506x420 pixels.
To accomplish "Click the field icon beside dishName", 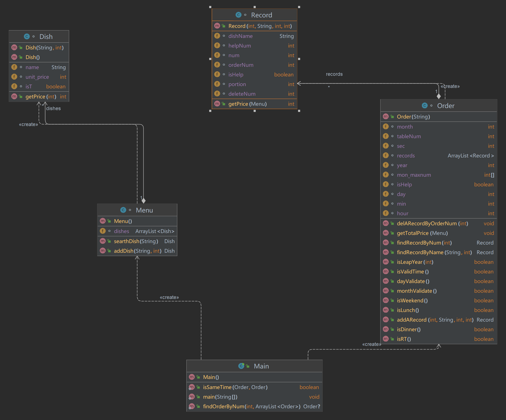I will [217, 36].
